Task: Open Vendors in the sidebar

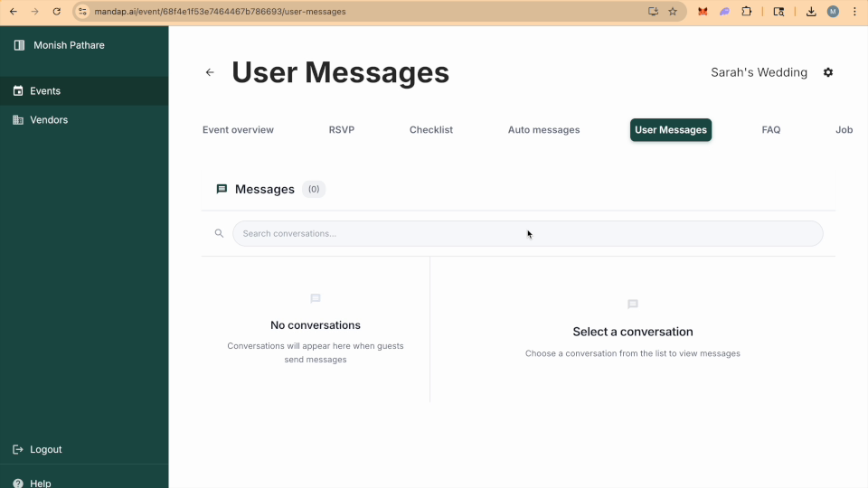Action: (x=84, y=119)
